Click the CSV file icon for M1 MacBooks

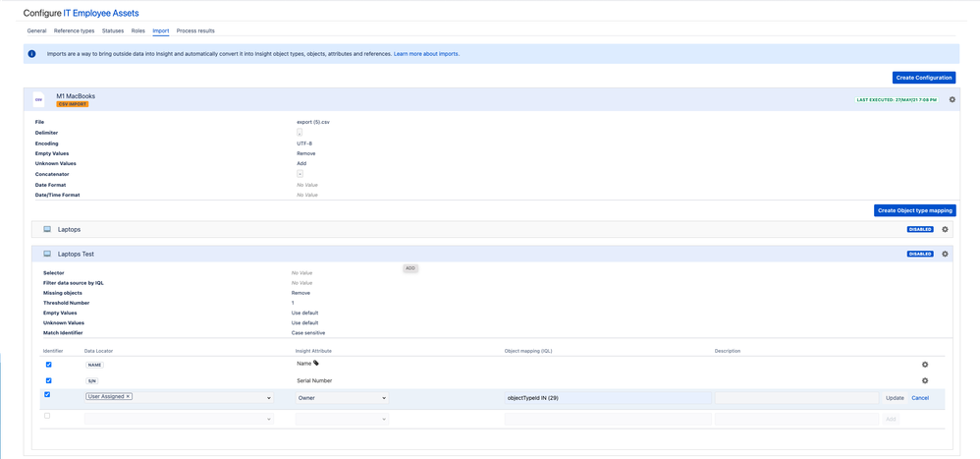click(x=39, y=99)
